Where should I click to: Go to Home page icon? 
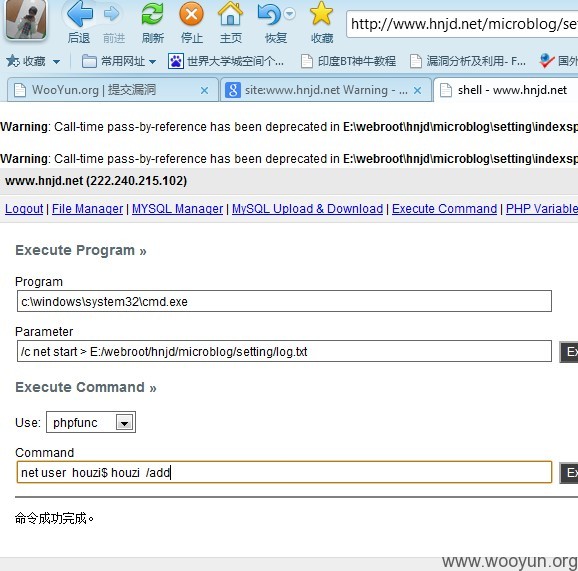pyautogui.click(x=230, y=14)
